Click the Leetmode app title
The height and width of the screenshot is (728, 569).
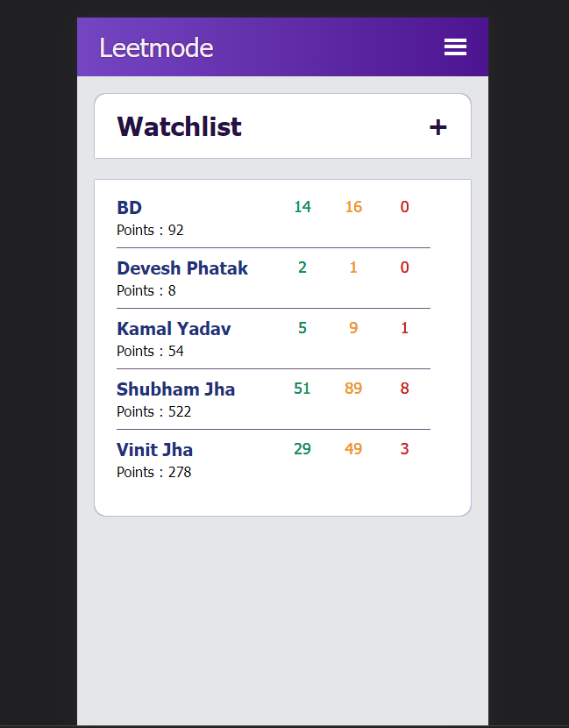(156, 48)
